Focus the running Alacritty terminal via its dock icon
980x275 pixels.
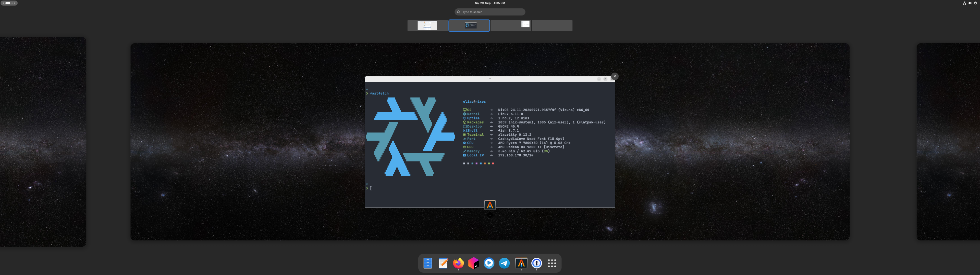pyautogui.click(x=521, y=263)
